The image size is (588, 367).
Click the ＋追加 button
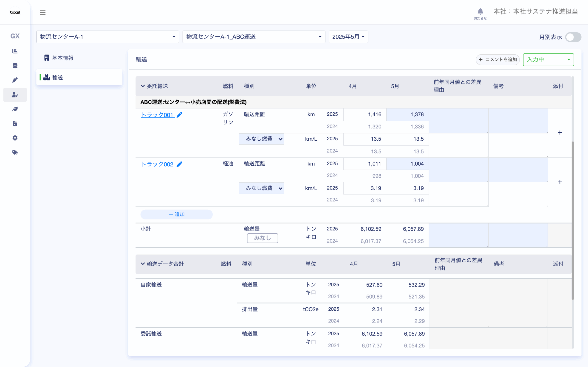(x=176, y=214)
